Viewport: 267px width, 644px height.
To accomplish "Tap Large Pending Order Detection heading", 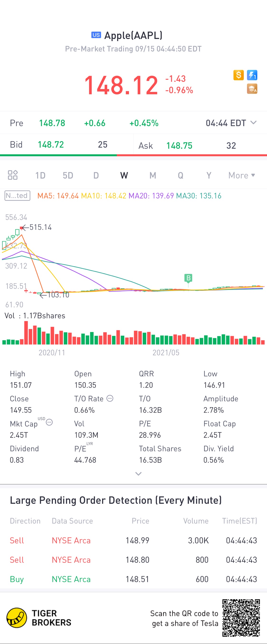I will (x=116, y=500).
